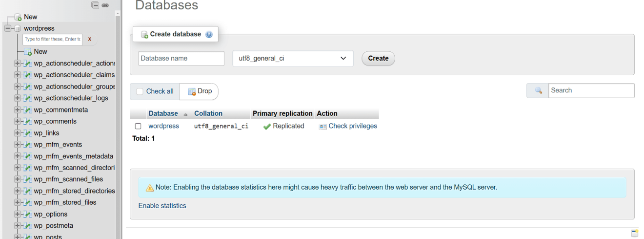Expand the wp_mfm_events table node
The width and height of the screenshot is (644, 239).
17,144
